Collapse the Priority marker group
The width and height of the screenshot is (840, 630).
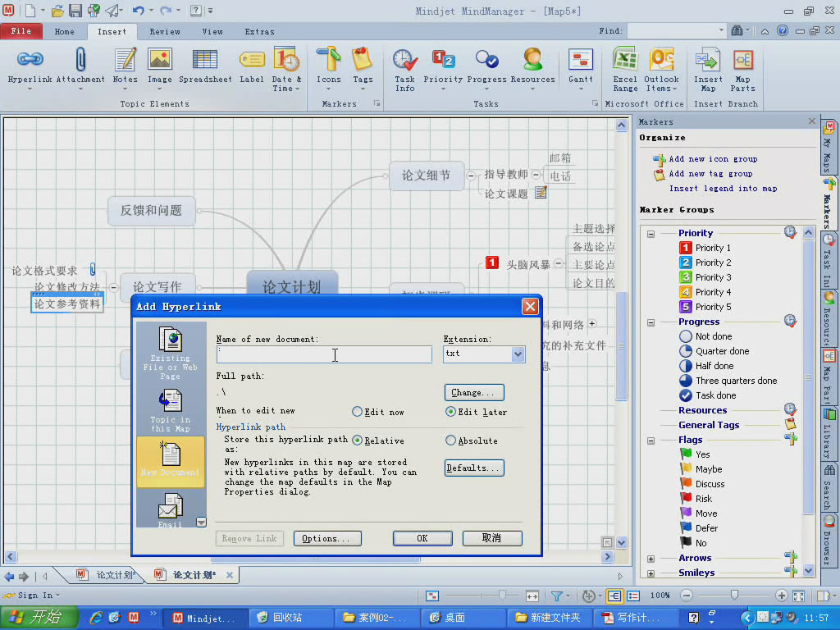(651, 234)
